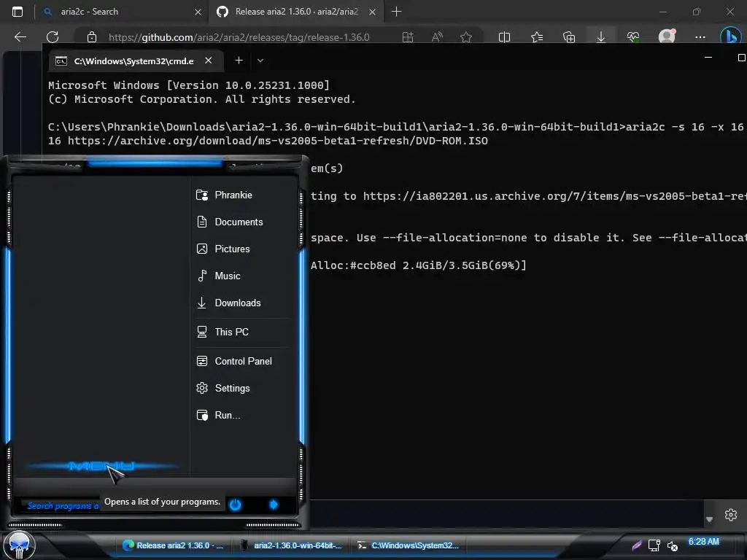Click the purple feather tray icon

tap(636, 545)
